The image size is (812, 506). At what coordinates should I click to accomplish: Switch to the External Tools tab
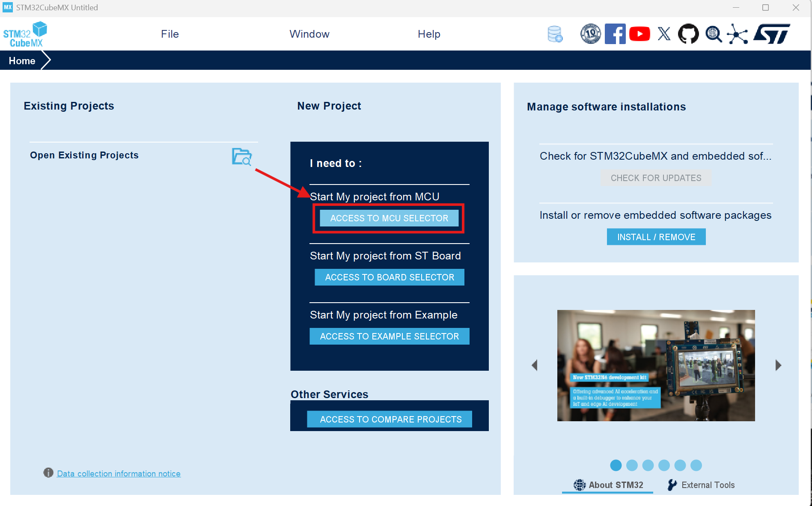click(x=701, y=485)
